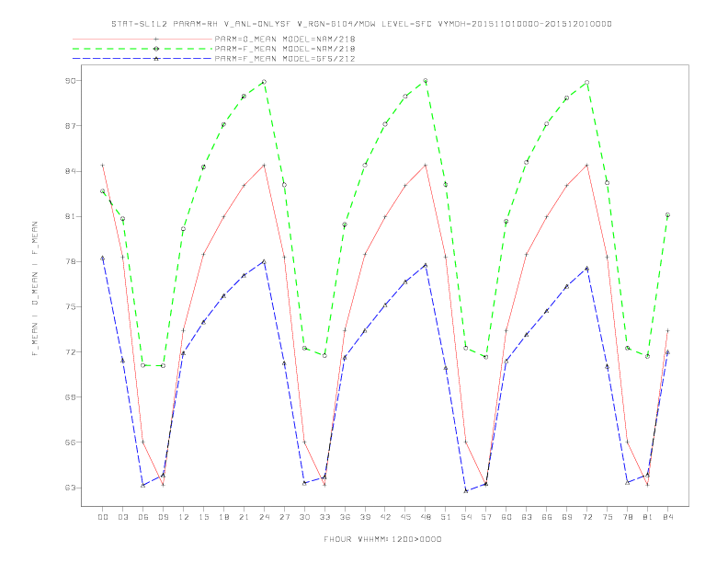The image size is (728, 563).
Task: Click blue triangle data point at hour 06
Action: coord(143,486)
